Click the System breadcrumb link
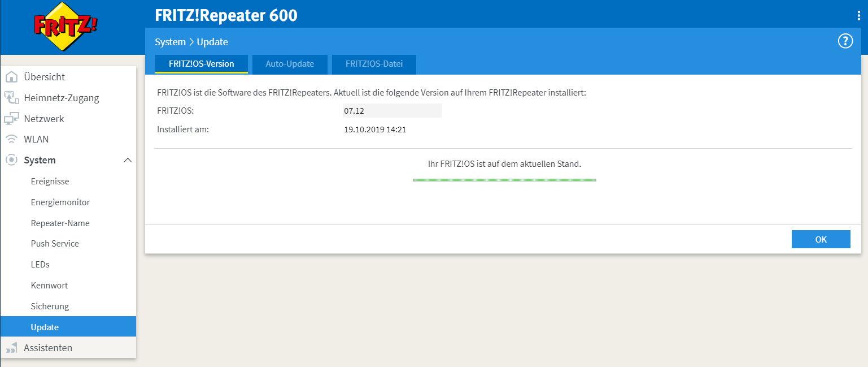Viewport: 868px width, 367px height. click(170, 42)
